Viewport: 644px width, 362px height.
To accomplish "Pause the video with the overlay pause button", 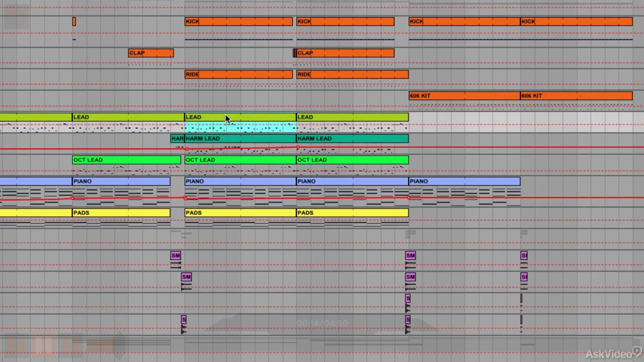I will (x=45, y=345).
